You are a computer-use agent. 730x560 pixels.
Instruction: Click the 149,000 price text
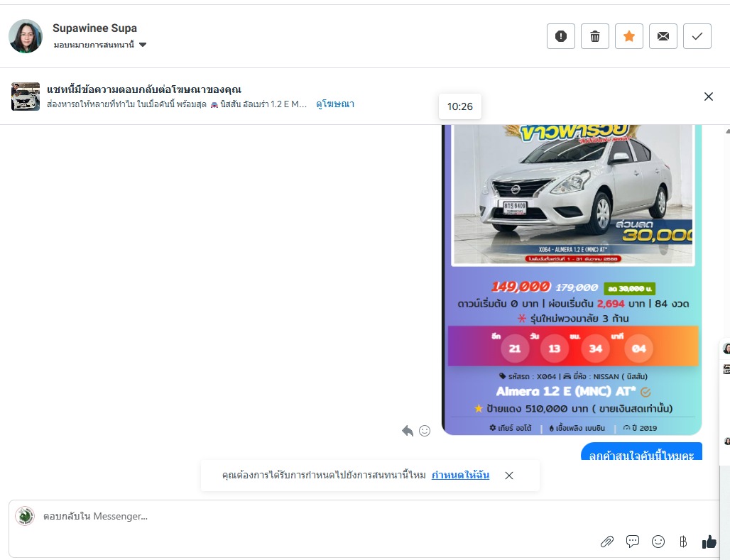click(x=521, y=286)
